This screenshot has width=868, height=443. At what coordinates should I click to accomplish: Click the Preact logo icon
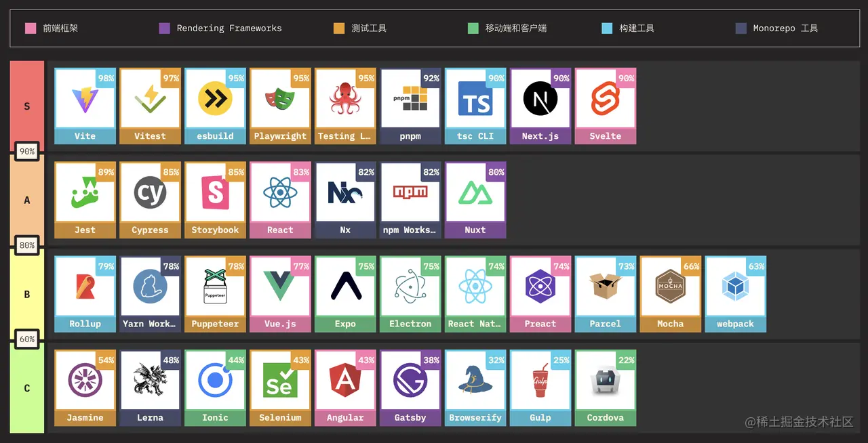coord(540,287)
